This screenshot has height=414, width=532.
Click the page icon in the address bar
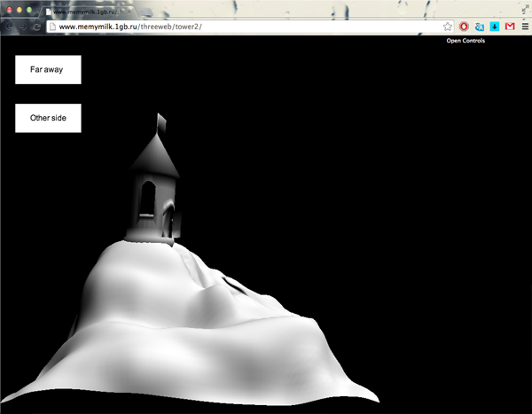coord(52,27)
